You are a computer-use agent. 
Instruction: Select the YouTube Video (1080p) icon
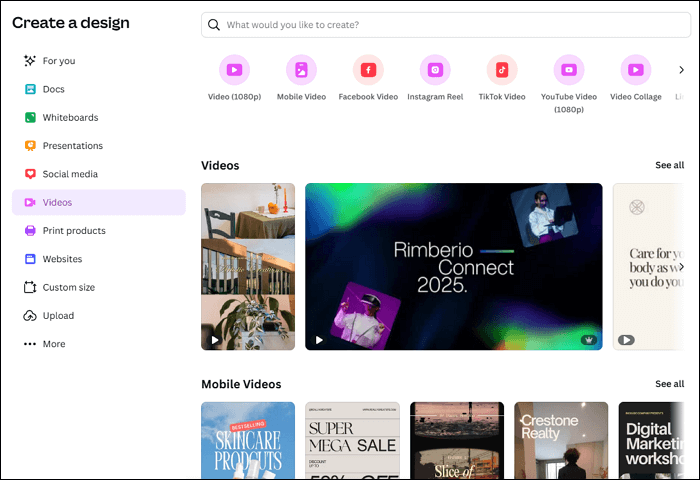click(x=568, y=70)
